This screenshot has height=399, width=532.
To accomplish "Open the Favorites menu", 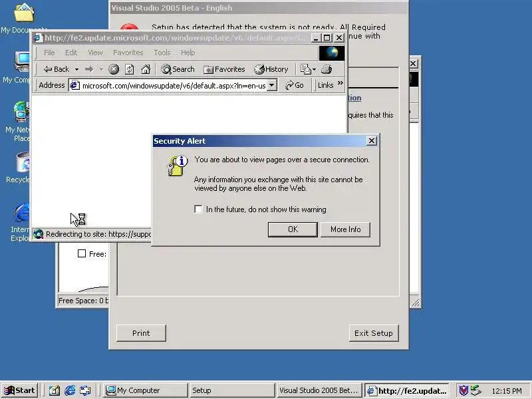I will (128, 53).
